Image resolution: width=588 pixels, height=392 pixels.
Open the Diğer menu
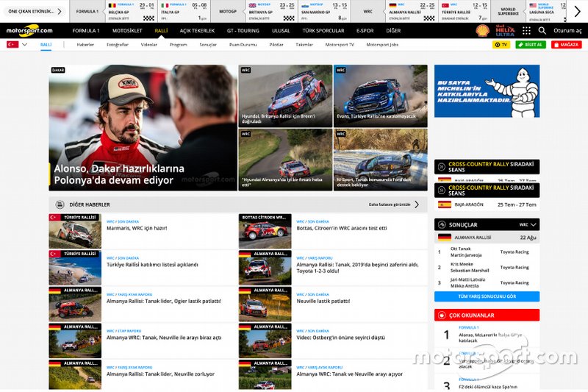point(393,31)
